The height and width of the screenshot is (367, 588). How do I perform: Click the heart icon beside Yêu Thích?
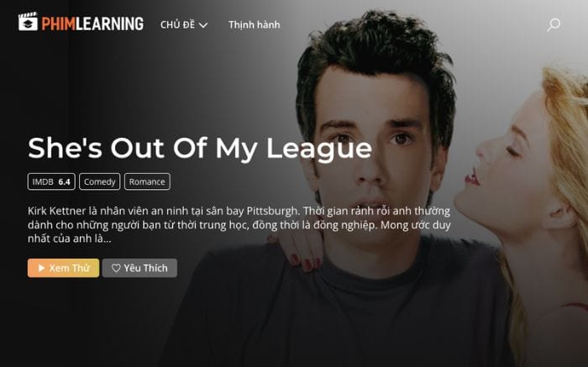coord(116,268)
